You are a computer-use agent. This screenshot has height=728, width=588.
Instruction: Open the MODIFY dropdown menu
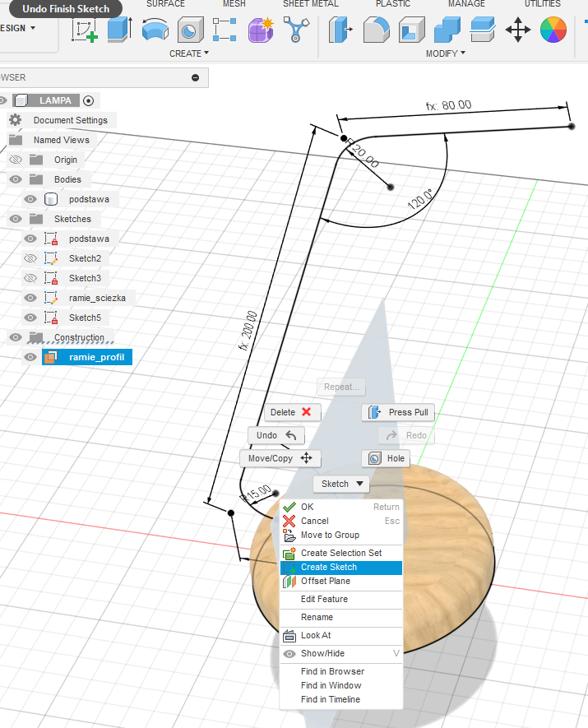click(446, 53)
